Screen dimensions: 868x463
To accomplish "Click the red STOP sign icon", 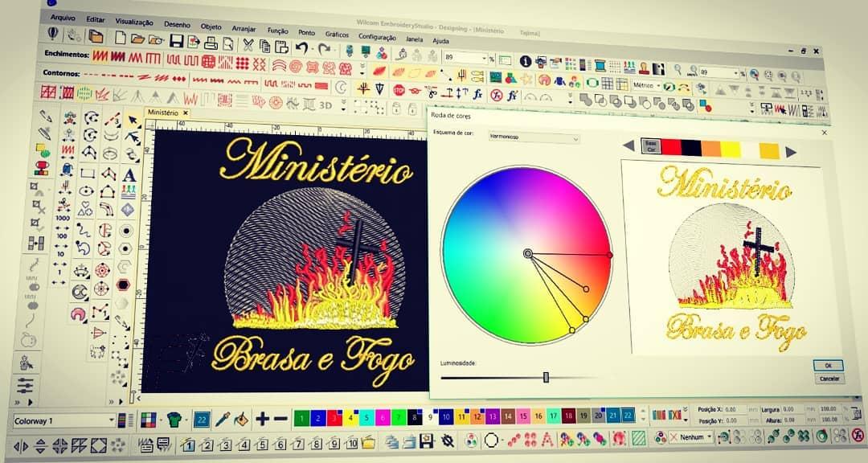I will pyautogui.click(x=399, y=90).
